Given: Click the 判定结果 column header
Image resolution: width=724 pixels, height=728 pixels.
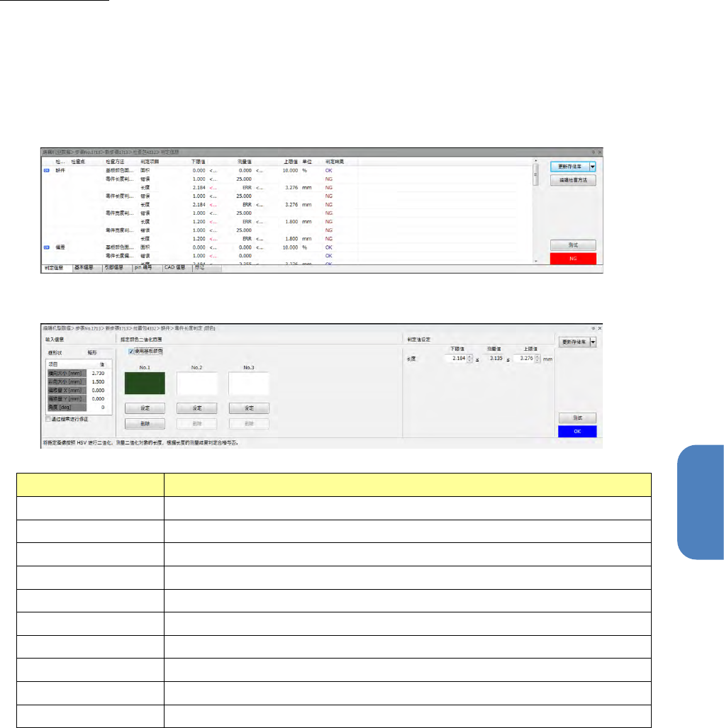Looking at the screenshot, I should coord(335,162).
